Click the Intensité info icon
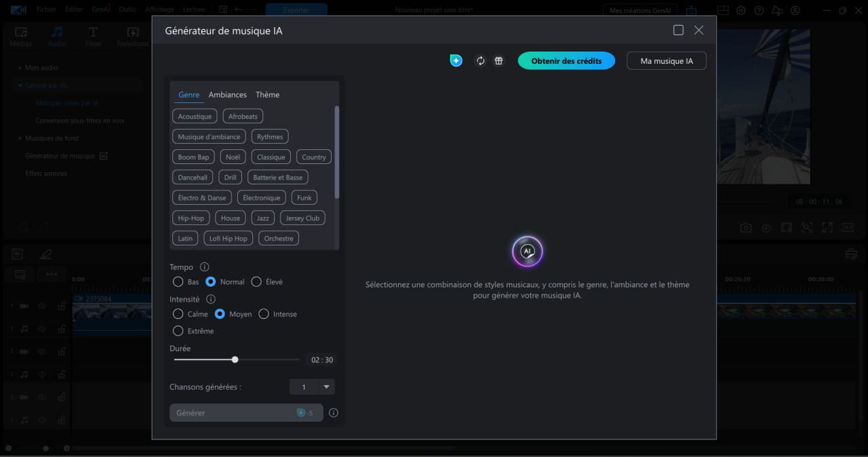868x457 pixels. [210, 298]
